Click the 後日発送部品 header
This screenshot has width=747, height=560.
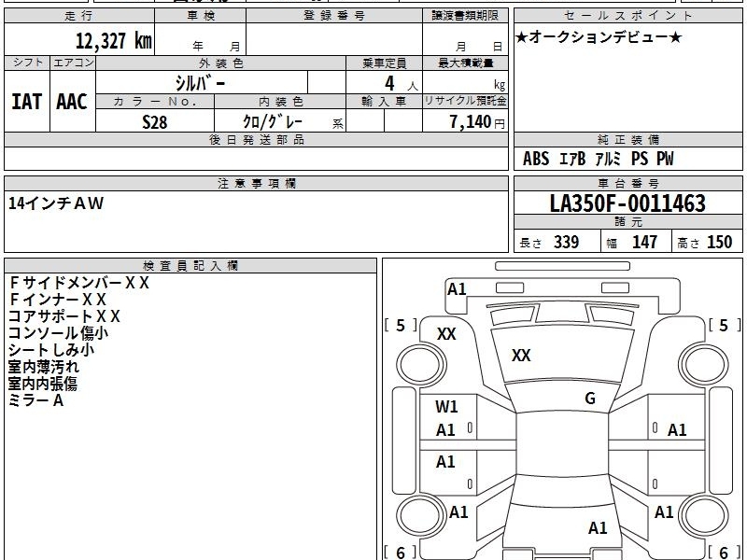[x=256, y=140]
